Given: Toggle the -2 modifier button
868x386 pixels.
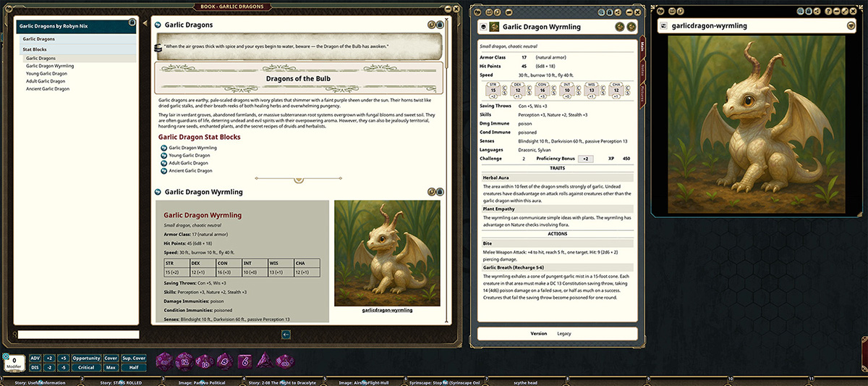Looking at the screenshot, I should 49,367.
